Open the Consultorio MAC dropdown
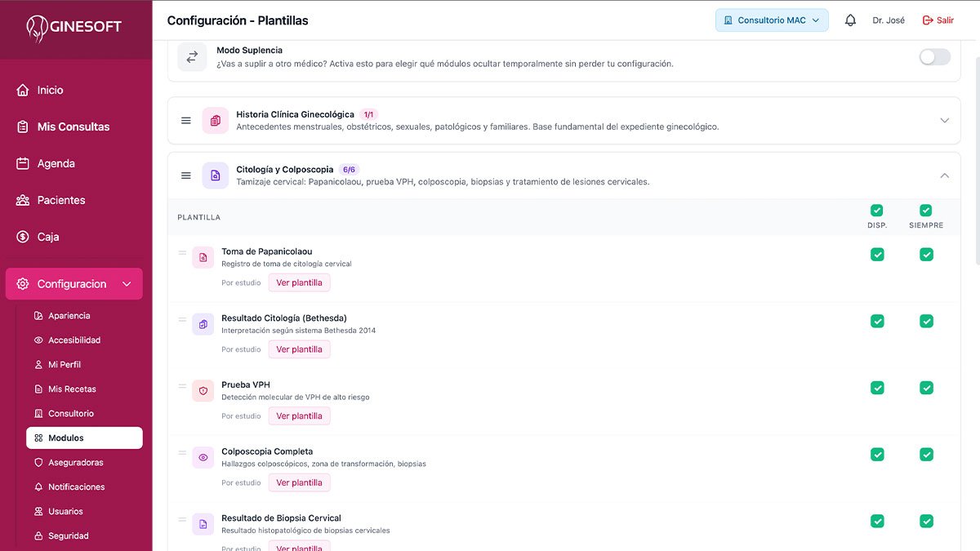 click(772, 20)
